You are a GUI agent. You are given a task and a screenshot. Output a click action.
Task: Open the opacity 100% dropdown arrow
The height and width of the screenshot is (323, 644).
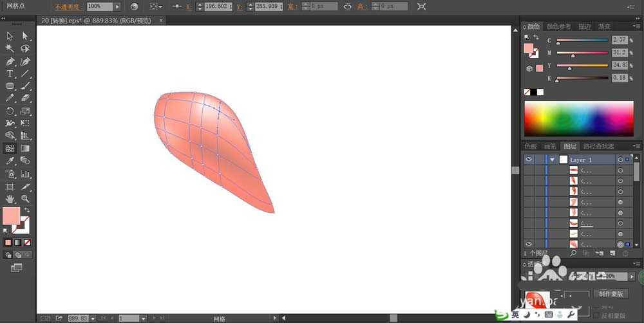117,6
